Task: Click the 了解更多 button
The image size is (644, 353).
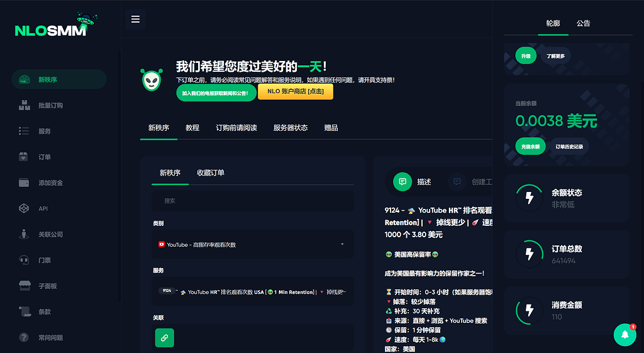Action: pyautogui.click(x=555, y=56)
